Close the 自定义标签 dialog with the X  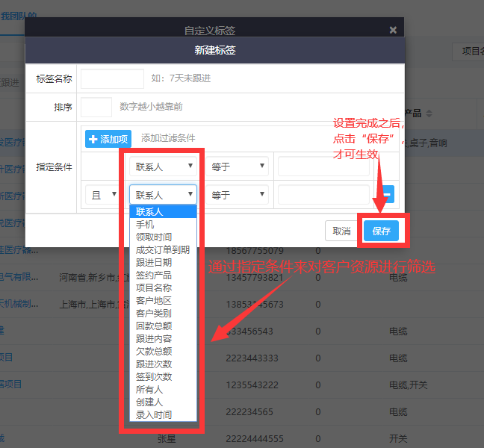393,30
